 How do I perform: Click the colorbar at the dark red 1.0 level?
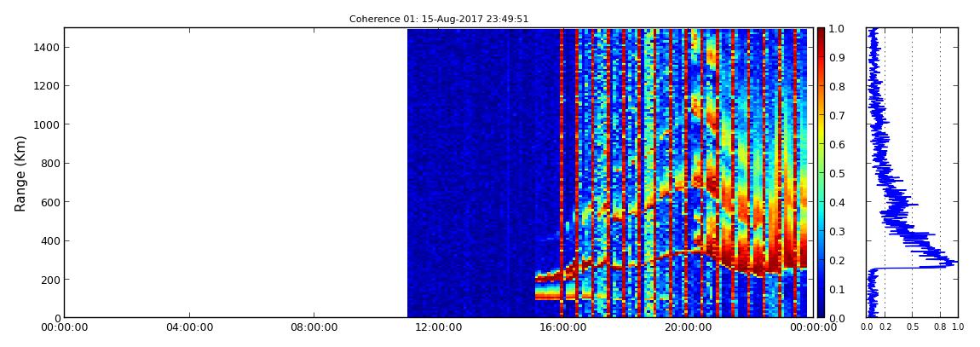(821, 30)
